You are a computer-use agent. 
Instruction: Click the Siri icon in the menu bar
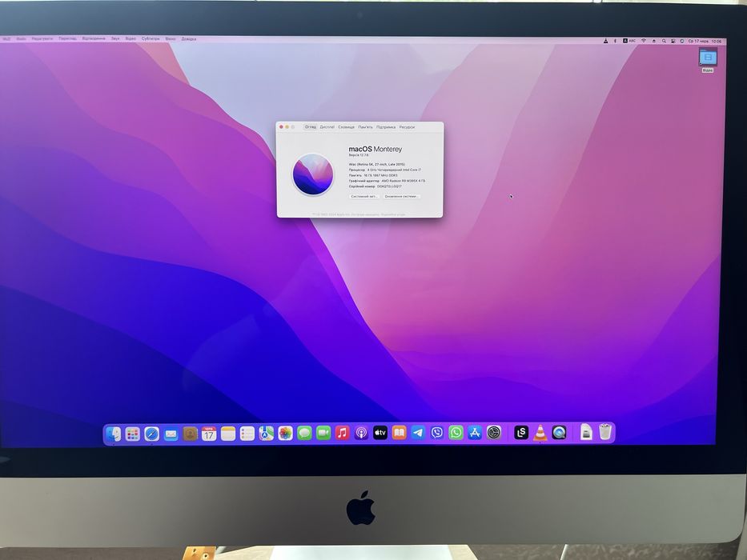tap(681, 42)
